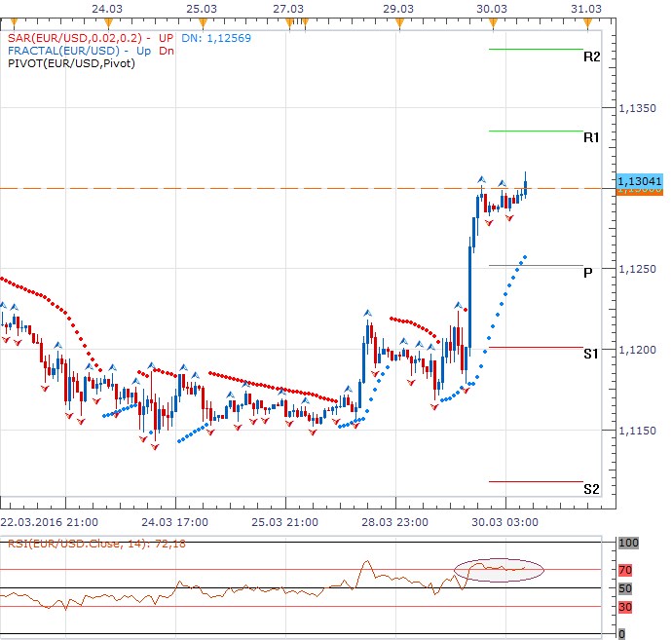Open the PIVOT(EUR/USD,Pivot) indicator label
The image size is (672, 640).
[x=70, y=63]
